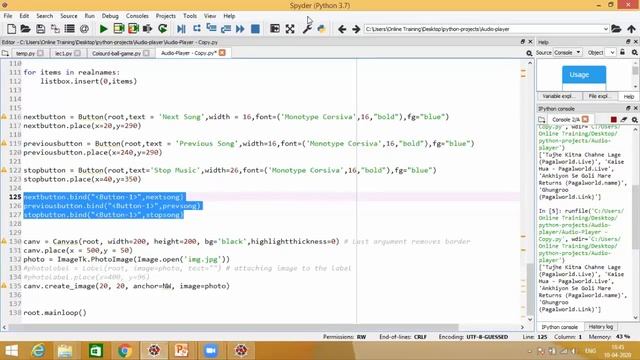Open the View menu
The image size is (640, 360).
click(210, 16)
